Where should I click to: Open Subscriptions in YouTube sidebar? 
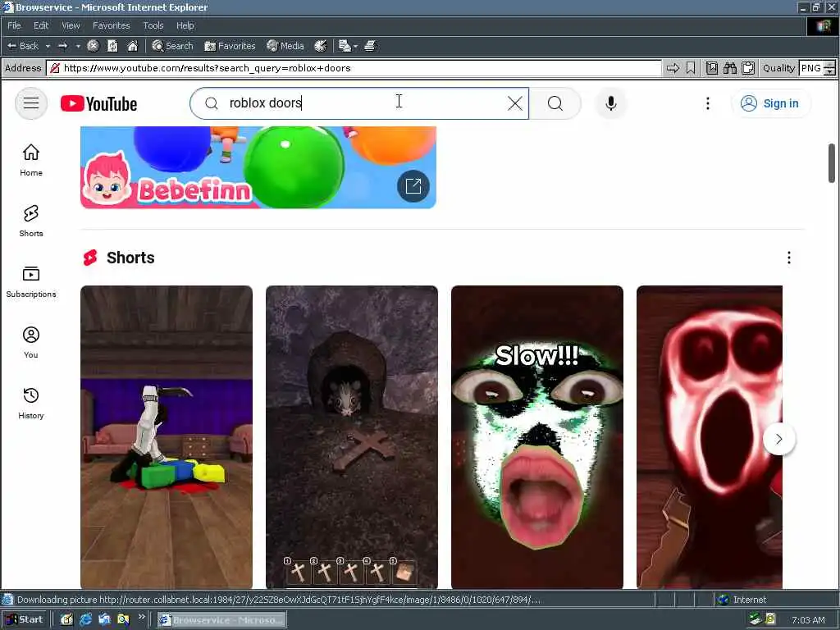coord(31,282)
